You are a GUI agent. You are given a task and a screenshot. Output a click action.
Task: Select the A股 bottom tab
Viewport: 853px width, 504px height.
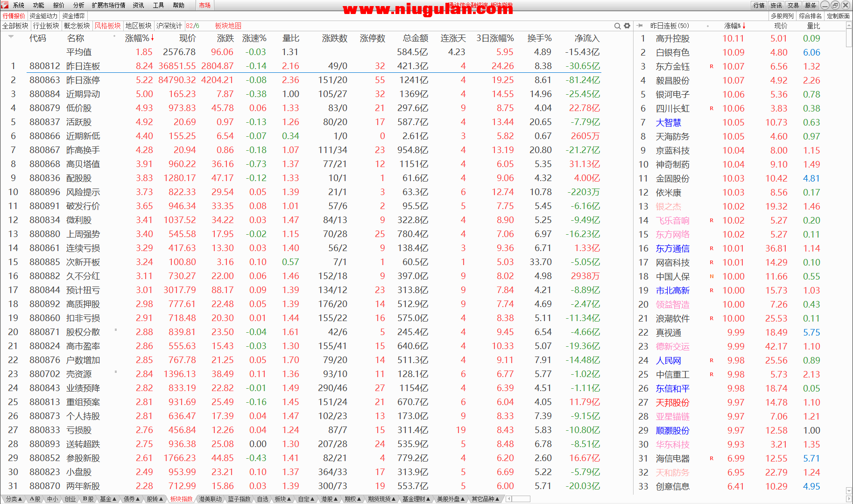[x=35, y=499]
